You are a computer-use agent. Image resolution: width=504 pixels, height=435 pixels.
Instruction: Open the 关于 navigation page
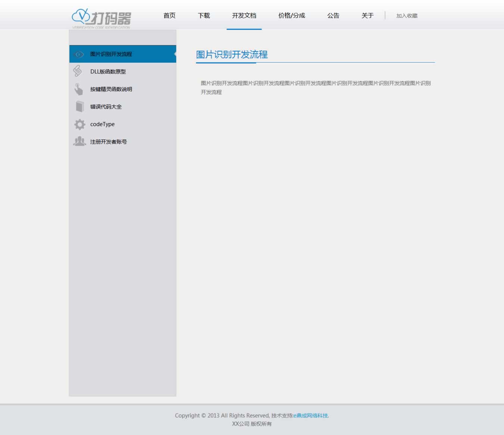[367, 16]
